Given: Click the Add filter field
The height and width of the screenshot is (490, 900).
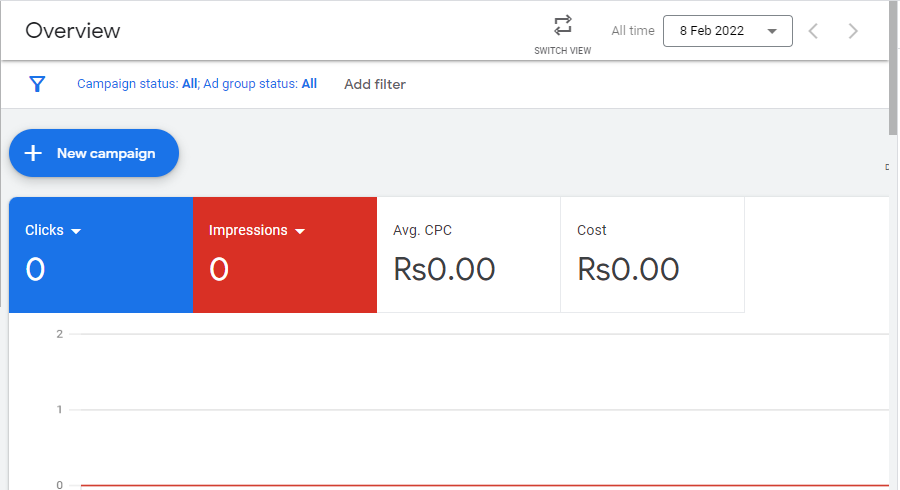Looking at the screenshot, I should (x=375, y=84).
